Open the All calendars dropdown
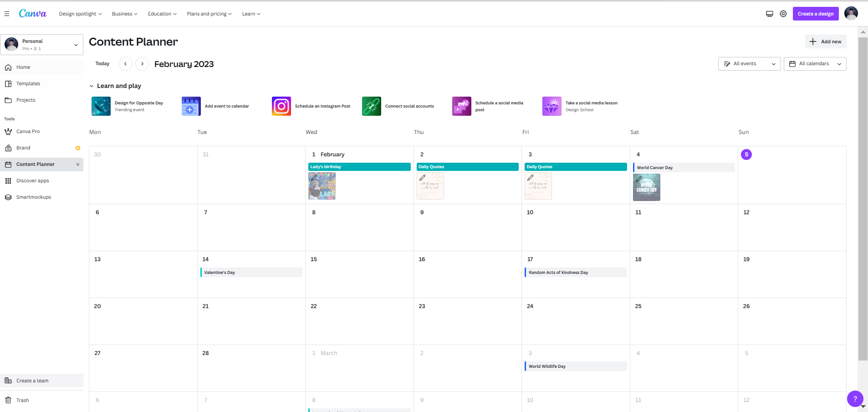The height and width of the screenshot is (412, 868). coord(815,64)
